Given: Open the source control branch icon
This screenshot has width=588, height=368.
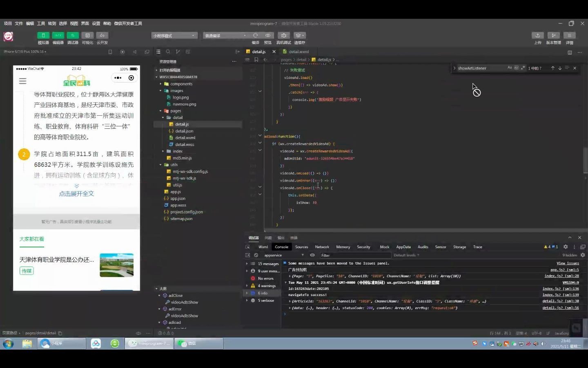Looking at the screenshot, I should [x=178, y=52].
